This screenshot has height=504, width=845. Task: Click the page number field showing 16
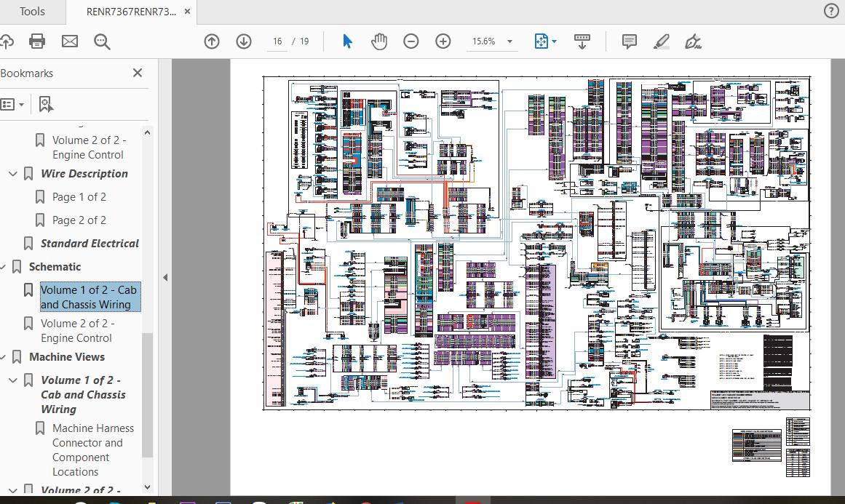(x=277, y=41)
